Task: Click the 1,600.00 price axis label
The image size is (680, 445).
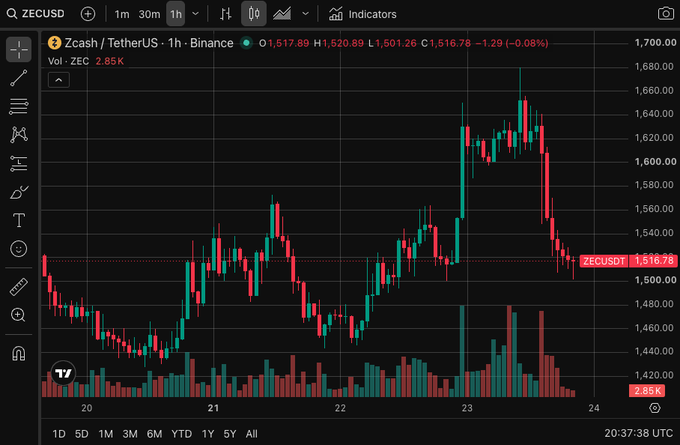Action: pos(655,161)
